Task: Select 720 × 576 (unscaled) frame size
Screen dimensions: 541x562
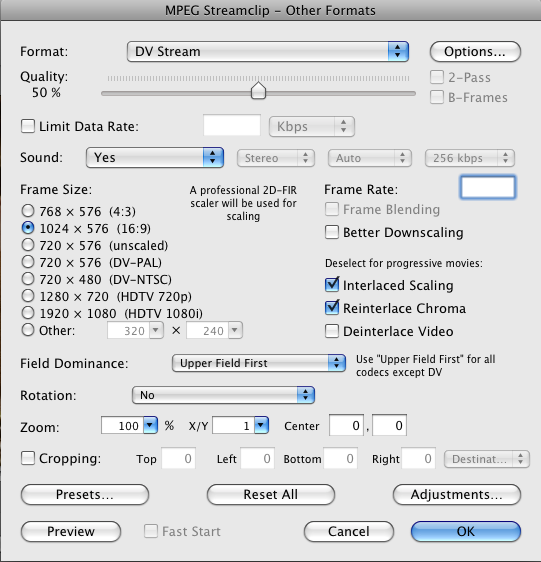Action: (x=28, y=245)
